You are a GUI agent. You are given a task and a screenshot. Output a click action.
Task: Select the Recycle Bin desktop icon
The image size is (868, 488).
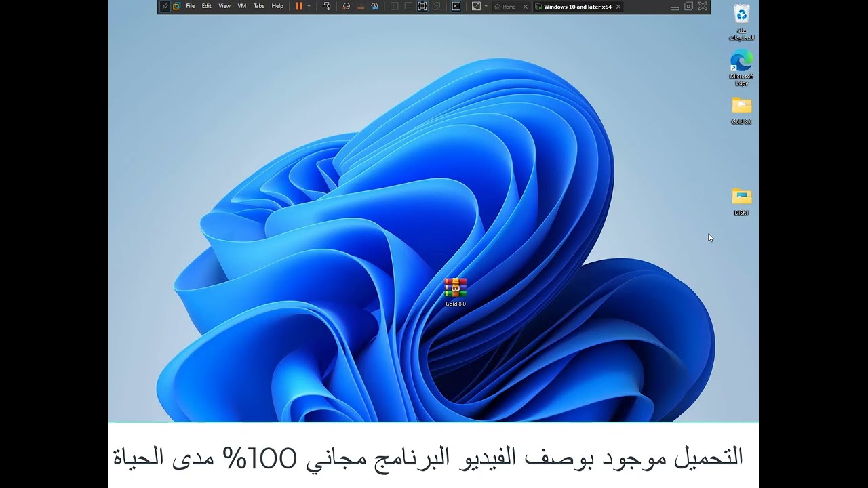741,23
